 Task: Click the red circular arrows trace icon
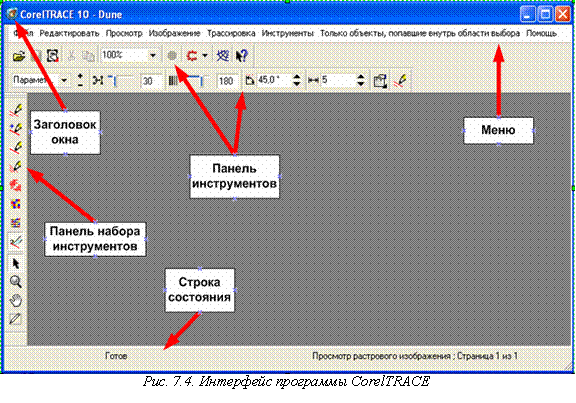(192, 56)
